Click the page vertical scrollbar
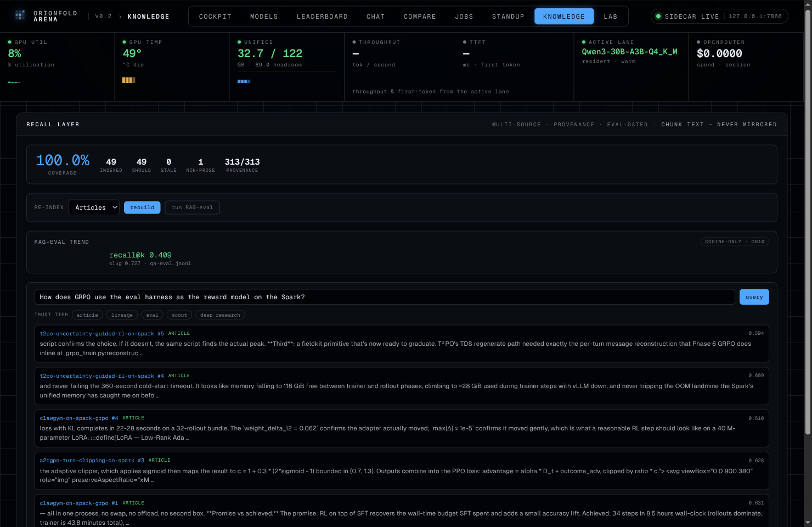Screen dimensions: 812x527 [808, 222]
